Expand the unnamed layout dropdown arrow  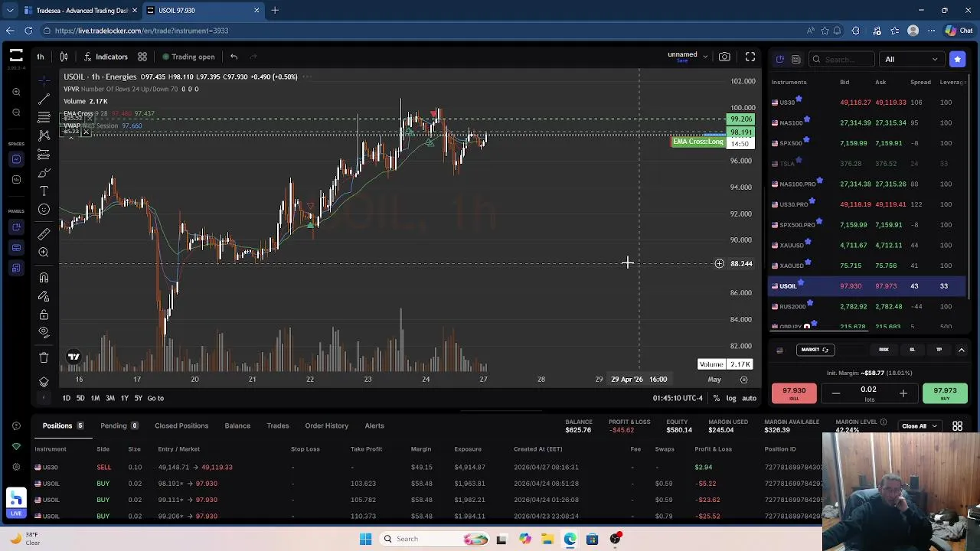point(705,57)
